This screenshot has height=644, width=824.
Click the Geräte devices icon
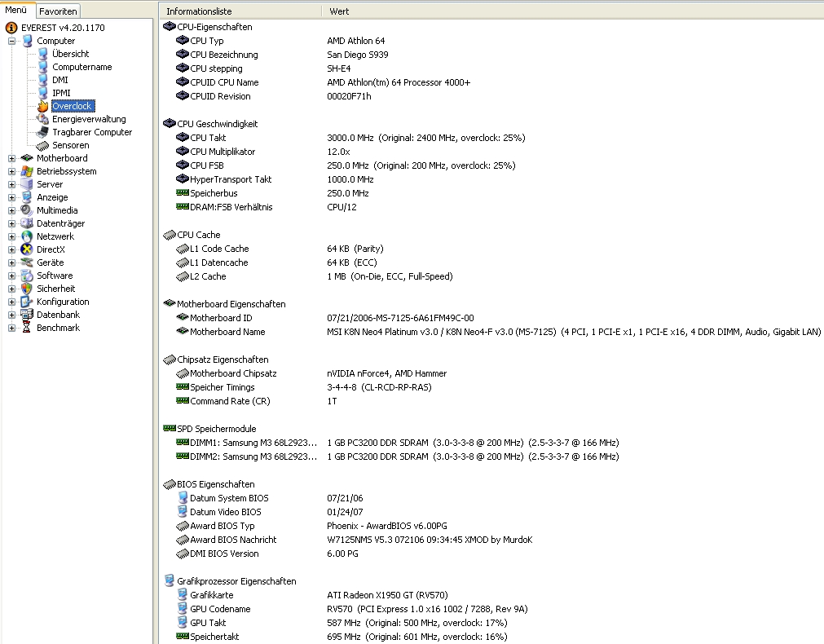[27, 262]
